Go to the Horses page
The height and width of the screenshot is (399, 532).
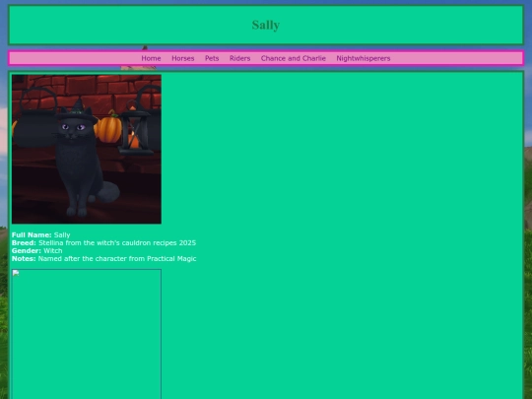point(183,58)
